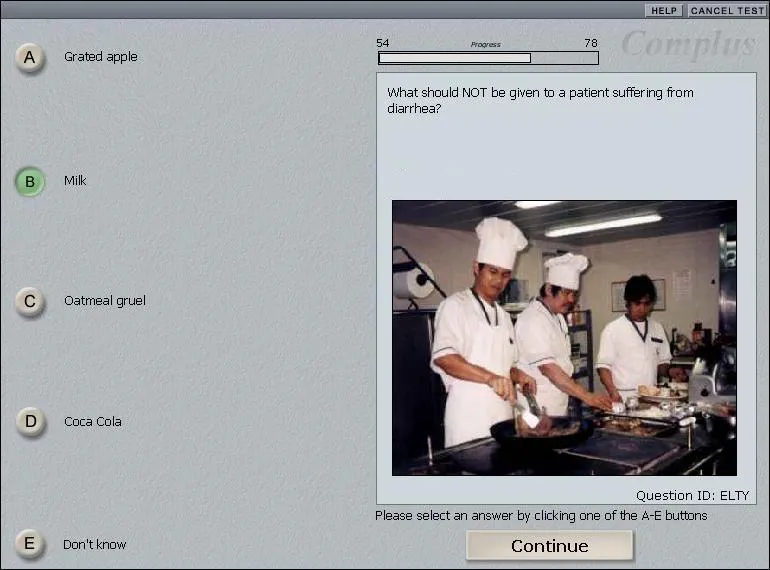Click the diarrhea question text

pyautogui.click(x=540, y=100)
